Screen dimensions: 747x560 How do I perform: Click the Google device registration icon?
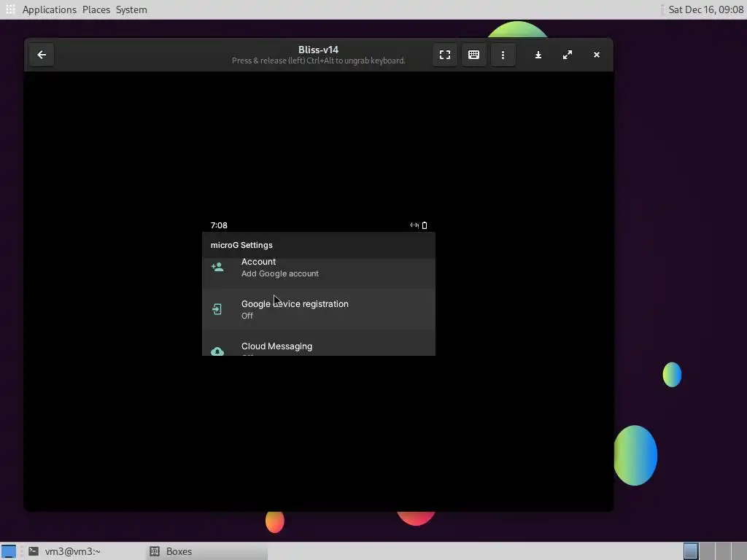pyautogui.click(x=217, y=309)
